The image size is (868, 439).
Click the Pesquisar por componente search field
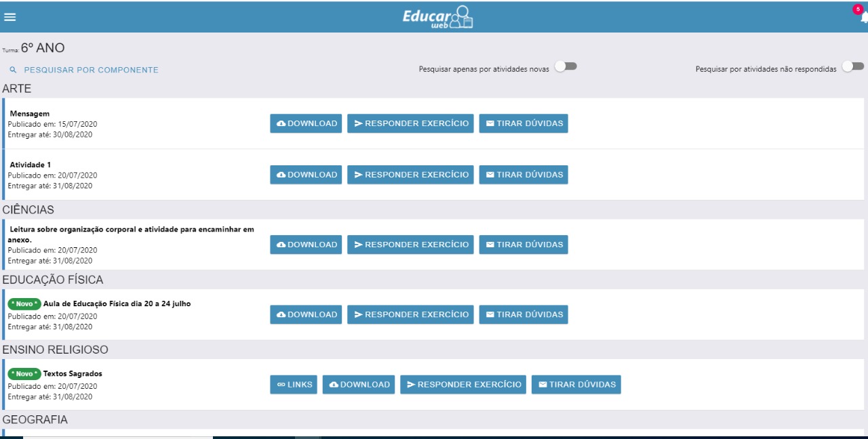tap(91, 70)
